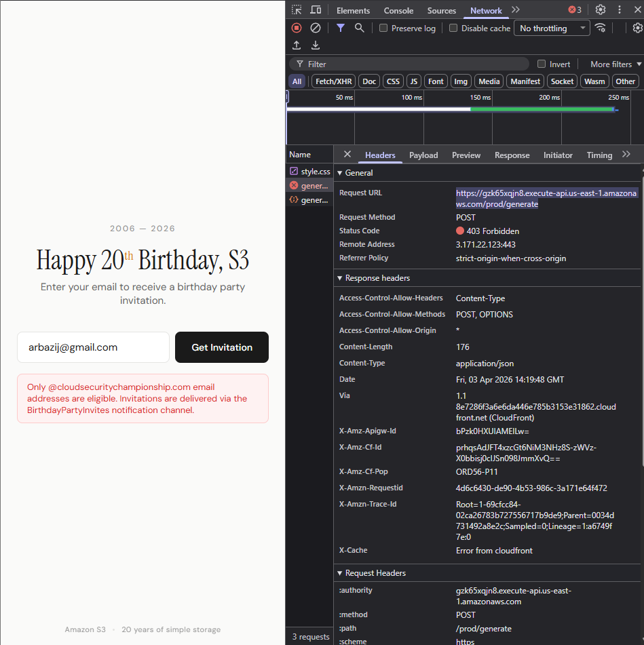Check the Disable cache checkbox

click(453, 28)
